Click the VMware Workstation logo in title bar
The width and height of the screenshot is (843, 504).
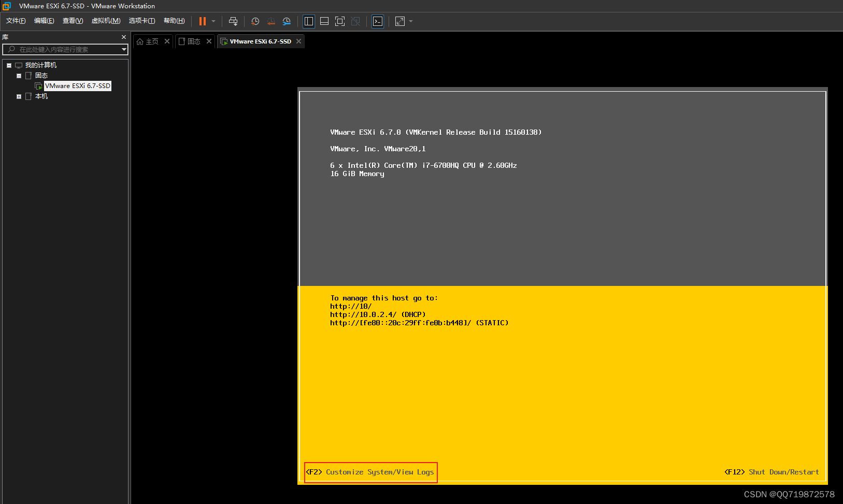7,6
